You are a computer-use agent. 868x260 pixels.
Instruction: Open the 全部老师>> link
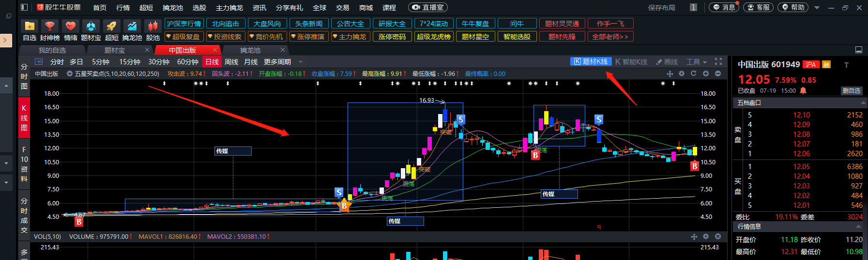tap(610, 36)
